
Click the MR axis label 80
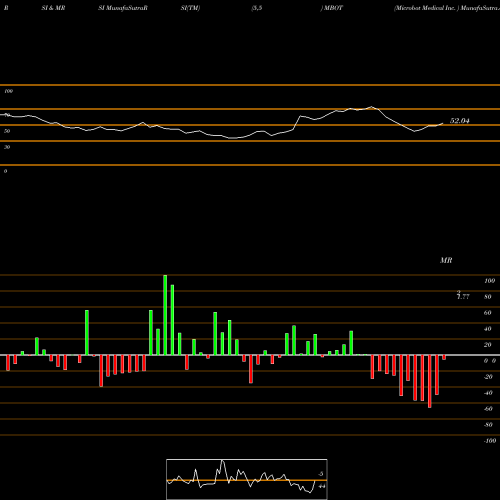click(x=488, y=297)
